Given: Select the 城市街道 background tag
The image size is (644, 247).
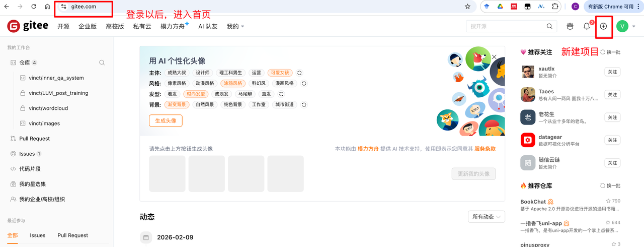Looking at the screenshot, I should coord(284,104).
